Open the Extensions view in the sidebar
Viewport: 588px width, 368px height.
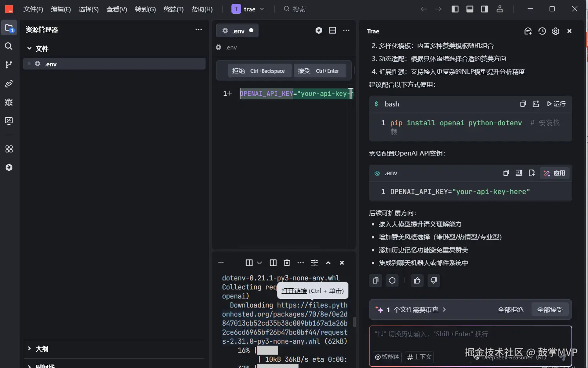click(9, 149)
